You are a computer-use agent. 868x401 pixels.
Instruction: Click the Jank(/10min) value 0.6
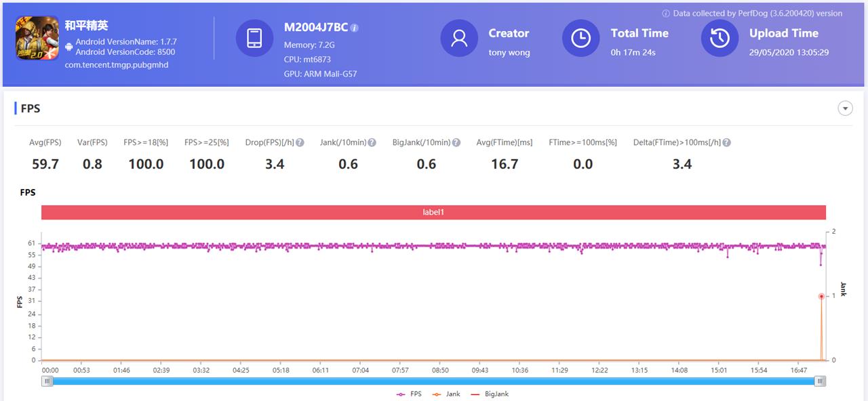pyautogui.click(x=349, y=164)
